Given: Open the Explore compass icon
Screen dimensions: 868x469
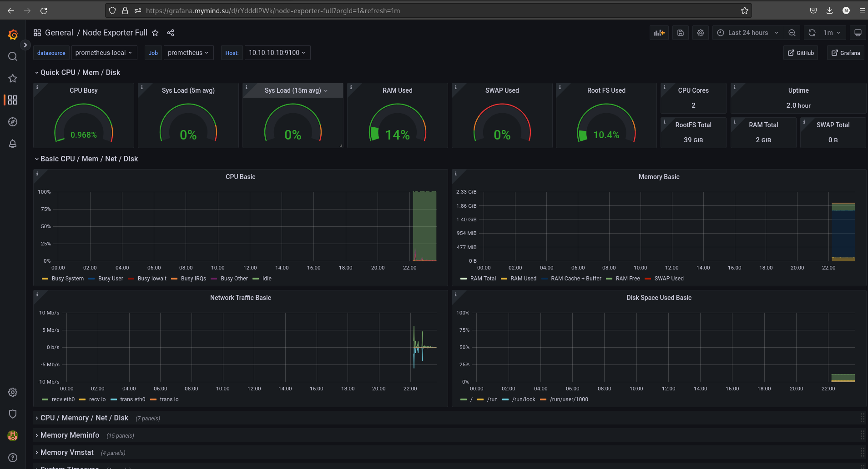Looking at the screenshot, I should click(13, 122).
